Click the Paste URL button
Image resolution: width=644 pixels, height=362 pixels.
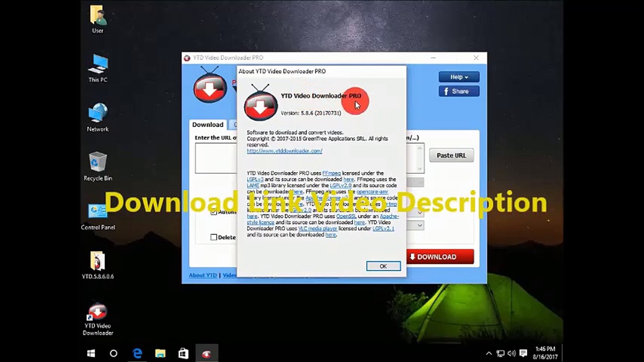[x=451, y=156]
